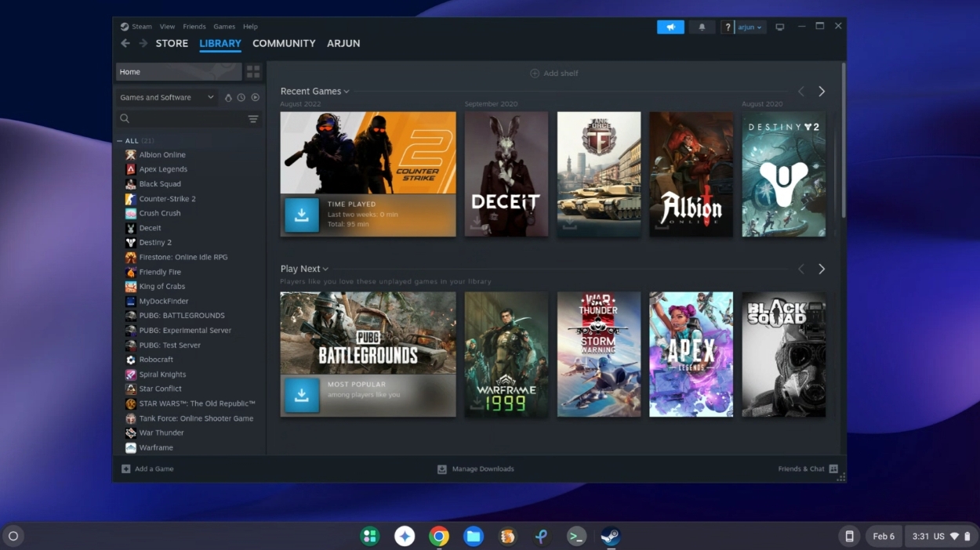Image resolution: width=980 pixels, height=550 pixels.
Task: Open the ARJUN profile tab
Action: click(343, 43)
